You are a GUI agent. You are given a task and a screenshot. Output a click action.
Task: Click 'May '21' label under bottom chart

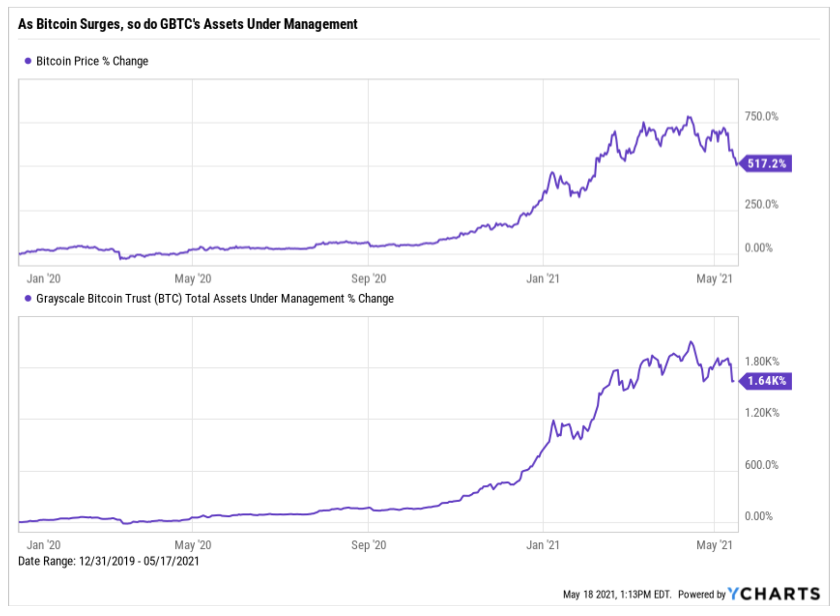(715, 545)
